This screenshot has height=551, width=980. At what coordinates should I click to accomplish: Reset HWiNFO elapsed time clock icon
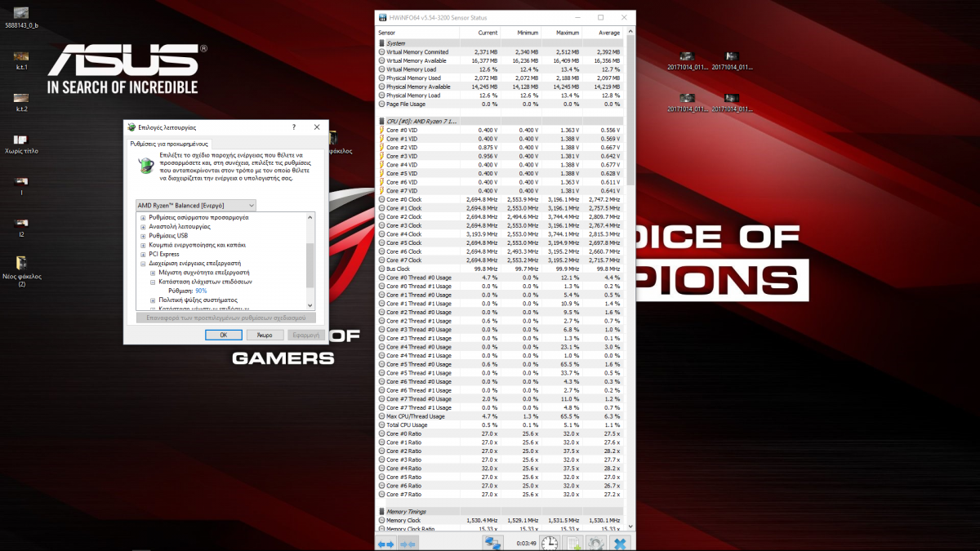[x=550, y=543]
